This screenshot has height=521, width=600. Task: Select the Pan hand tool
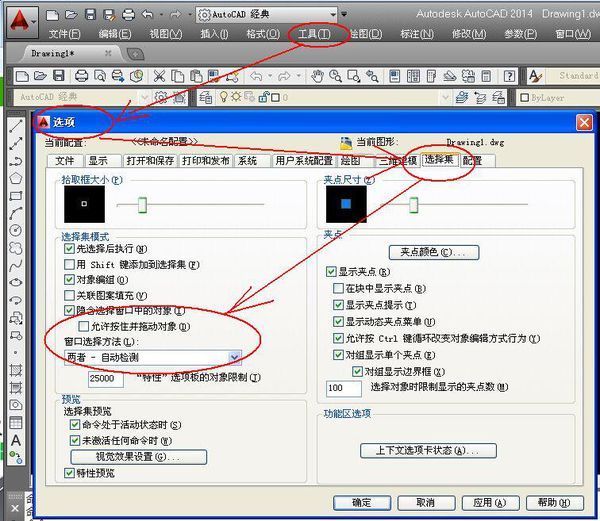click(317, 76)
